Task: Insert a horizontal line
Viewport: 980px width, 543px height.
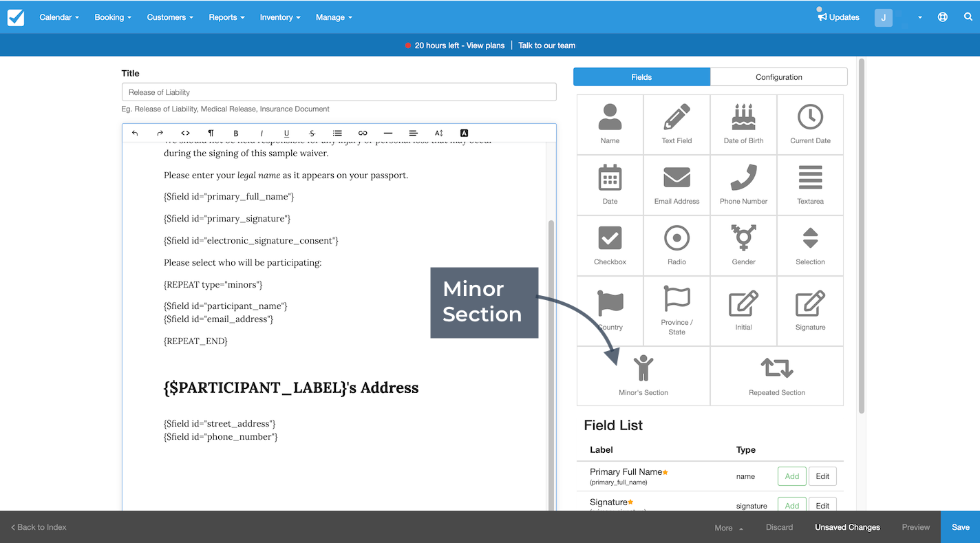Action: 388,133
